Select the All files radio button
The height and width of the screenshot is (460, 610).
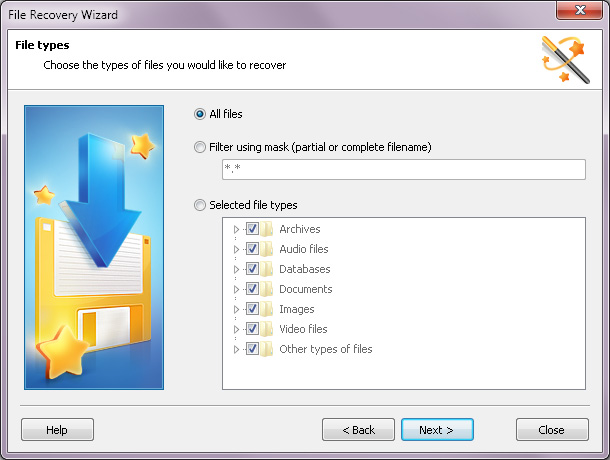pos(200,114)
